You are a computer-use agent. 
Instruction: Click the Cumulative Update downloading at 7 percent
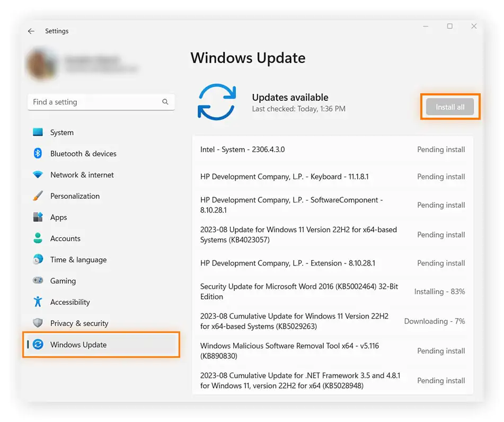pyautogui.click(x=297, y=321)
